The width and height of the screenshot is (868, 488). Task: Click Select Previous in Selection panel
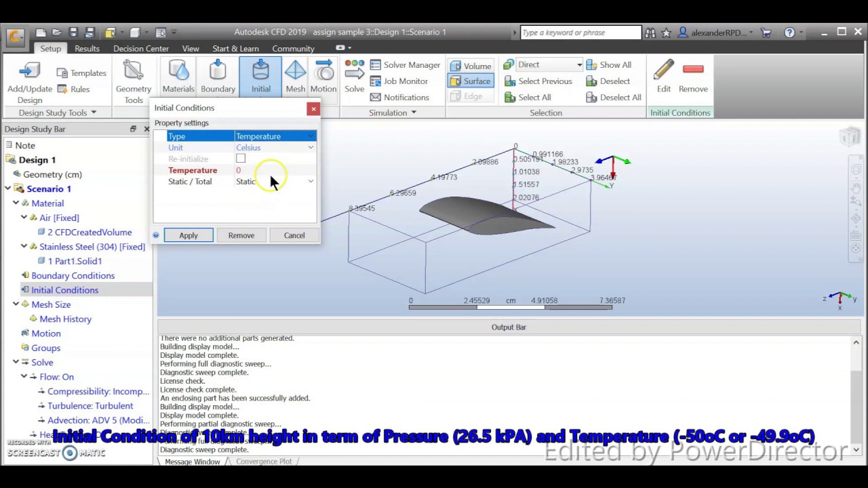[x=538, y=81]
